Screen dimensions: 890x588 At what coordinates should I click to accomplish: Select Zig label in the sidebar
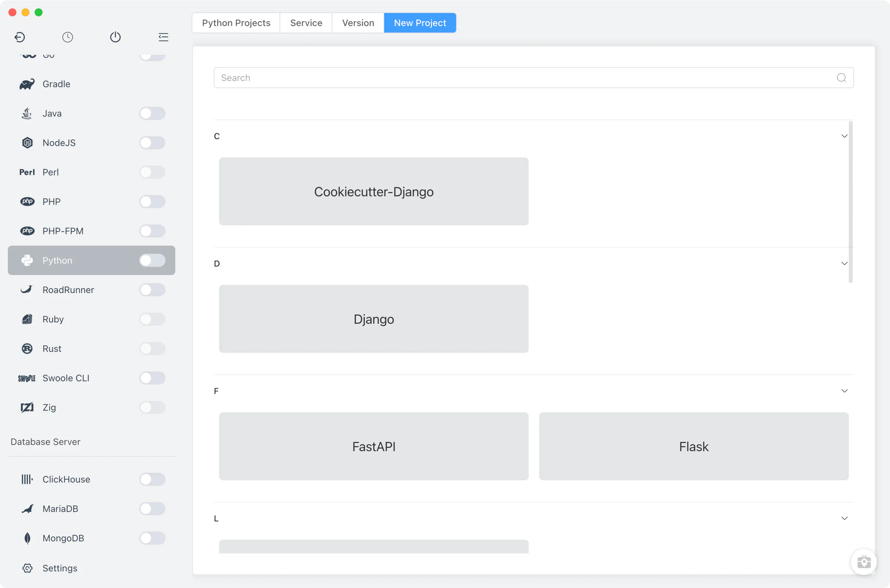coord(49,407)
